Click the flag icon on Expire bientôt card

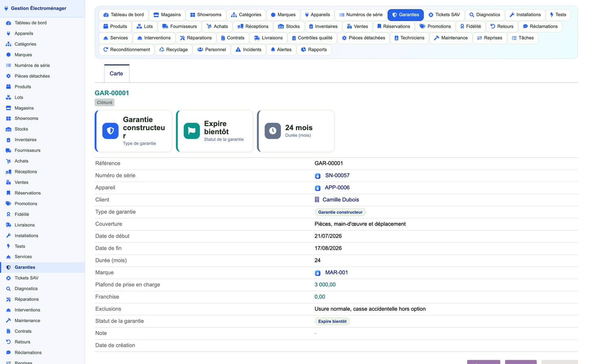pos(192,131)
